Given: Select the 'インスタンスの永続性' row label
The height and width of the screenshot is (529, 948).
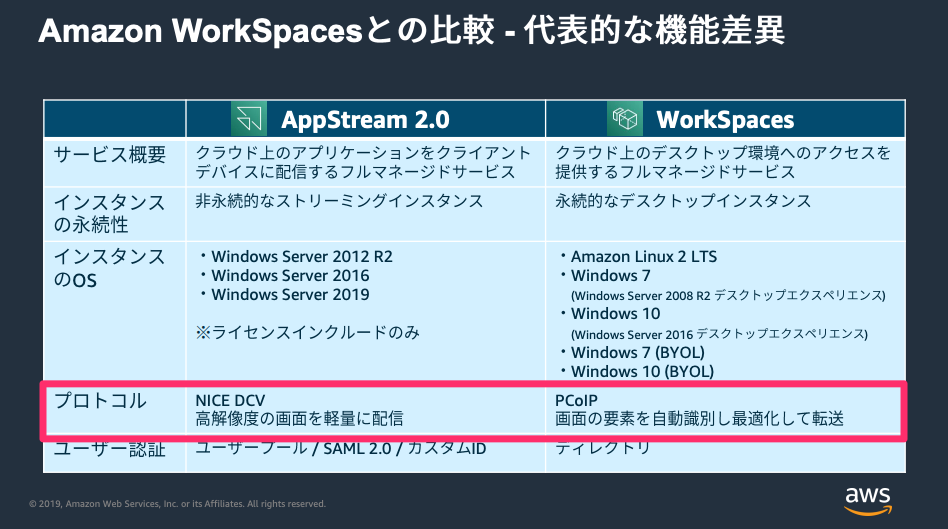Looking at the screenshot, I should point(109,213).
